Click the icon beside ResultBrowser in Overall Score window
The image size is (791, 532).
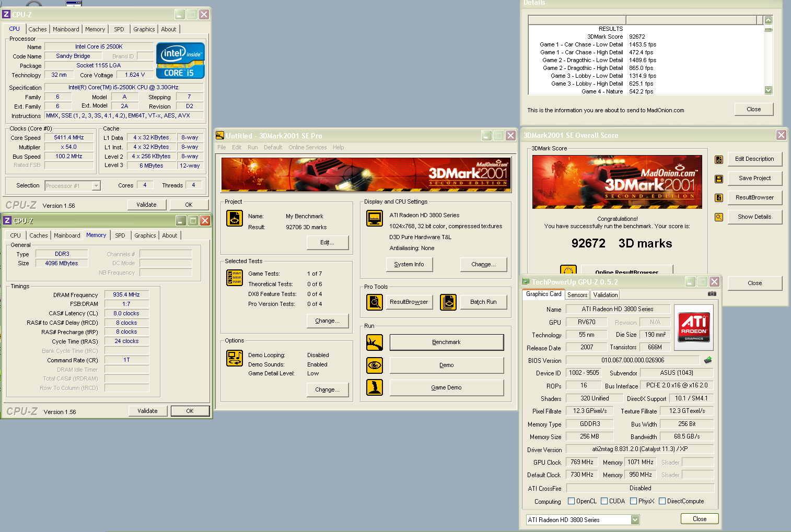pos(719,198)
